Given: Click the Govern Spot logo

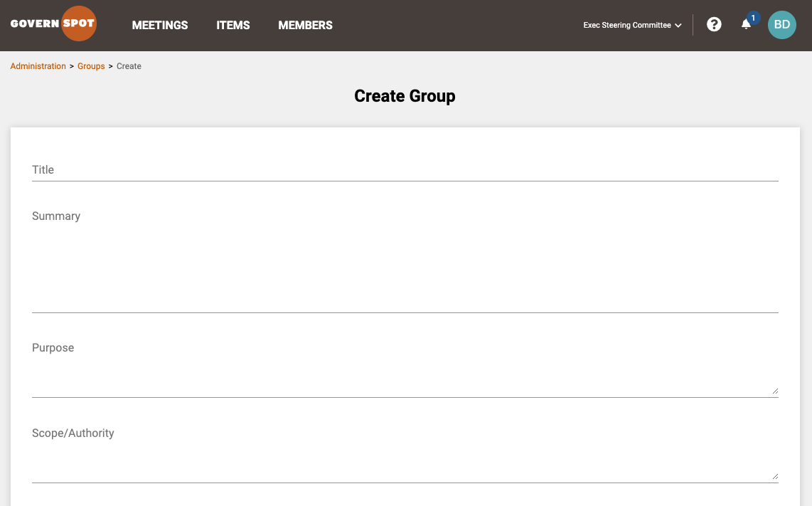Looking at the screenshot, I should pyautogui.click(x=53, y=24).
